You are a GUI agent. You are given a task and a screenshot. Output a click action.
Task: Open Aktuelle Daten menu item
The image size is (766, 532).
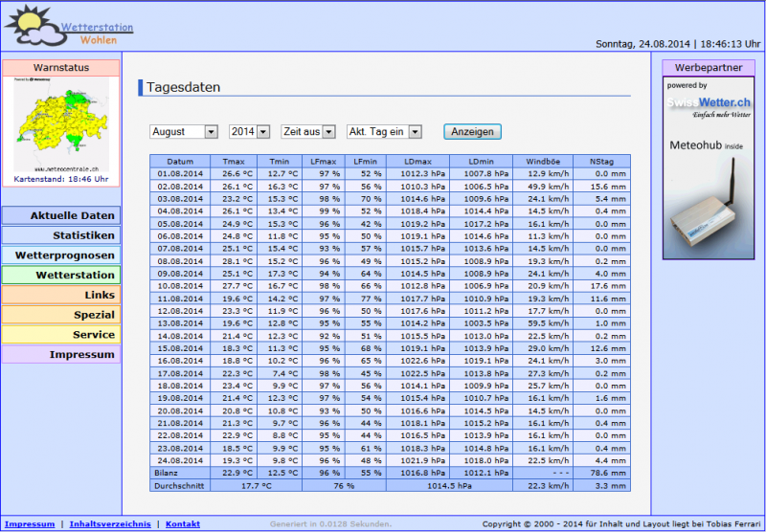(x=61, y=215)
